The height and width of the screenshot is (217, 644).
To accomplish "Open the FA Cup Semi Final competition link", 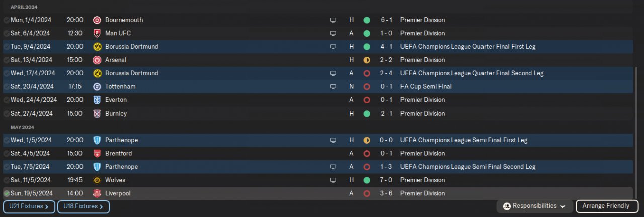I will tap(426, 87).
